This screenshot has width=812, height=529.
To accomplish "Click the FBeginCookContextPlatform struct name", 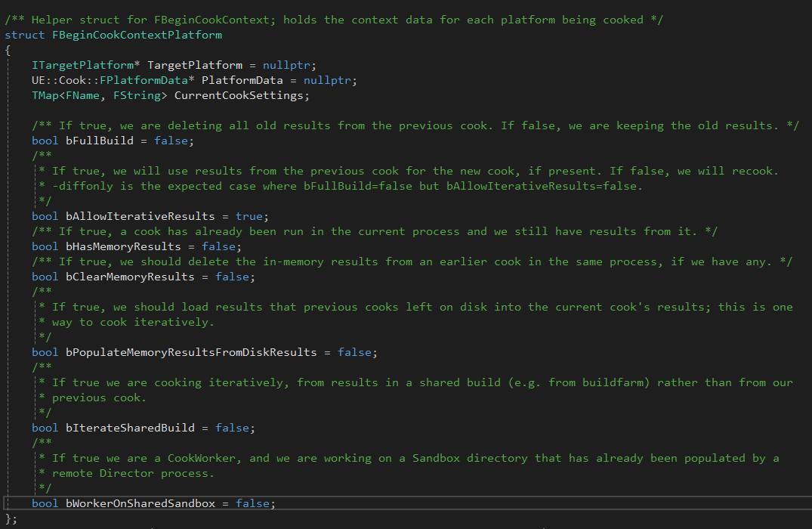I will [137, 35].
